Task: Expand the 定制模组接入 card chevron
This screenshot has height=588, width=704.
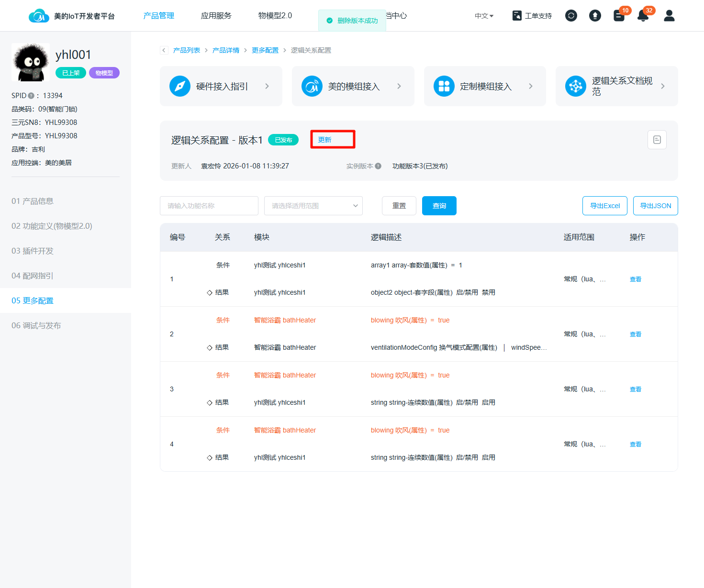Action: click(531, 86)
